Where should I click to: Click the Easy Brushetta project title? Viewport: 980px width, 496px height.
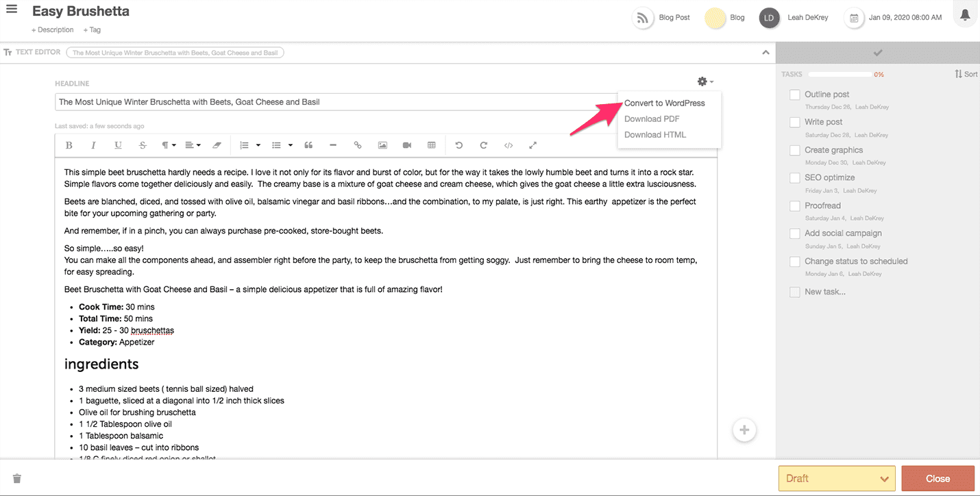(81, 12)
